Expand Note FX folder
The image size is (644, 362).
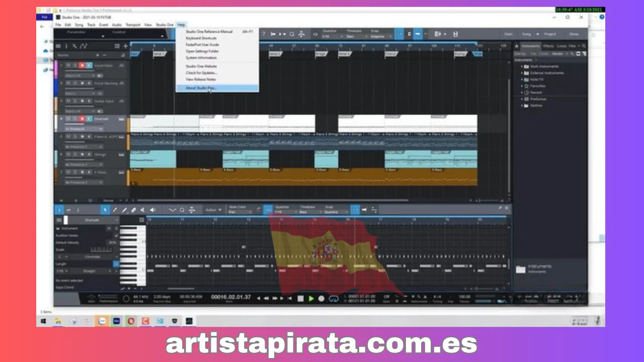click(x=522, y=79)
